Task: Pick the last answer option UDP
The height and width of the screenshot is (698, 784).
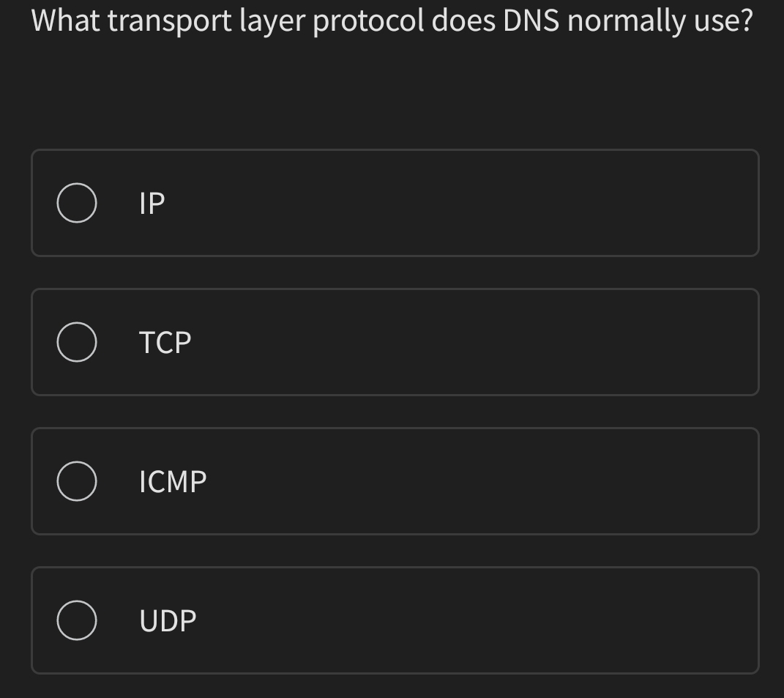Action: tap(395, 620)
